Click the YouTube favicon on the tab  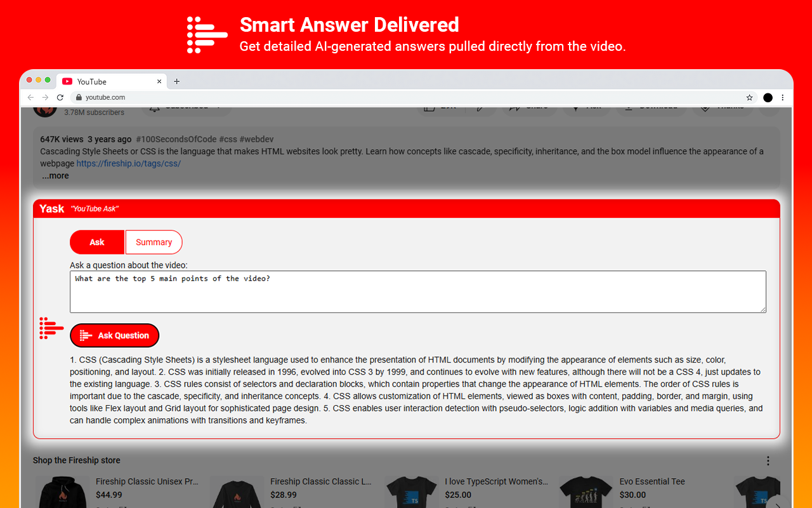[67, 81]
